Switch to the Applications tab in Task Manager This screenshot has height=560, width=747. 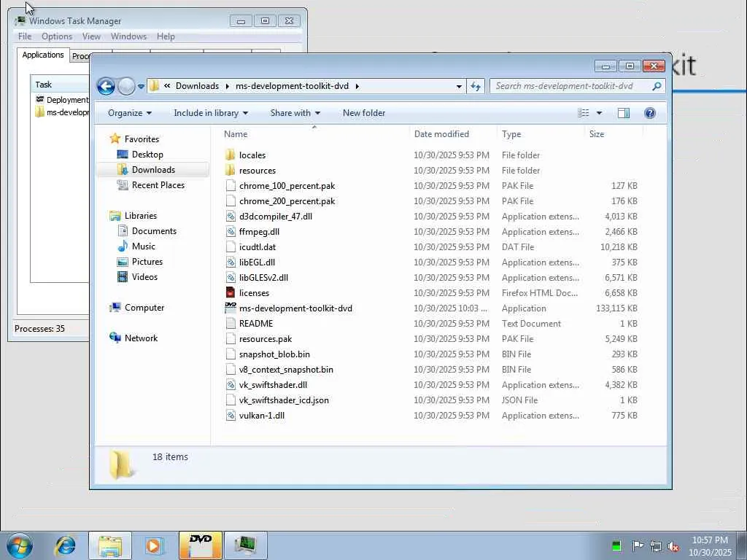tap(43, 55)
